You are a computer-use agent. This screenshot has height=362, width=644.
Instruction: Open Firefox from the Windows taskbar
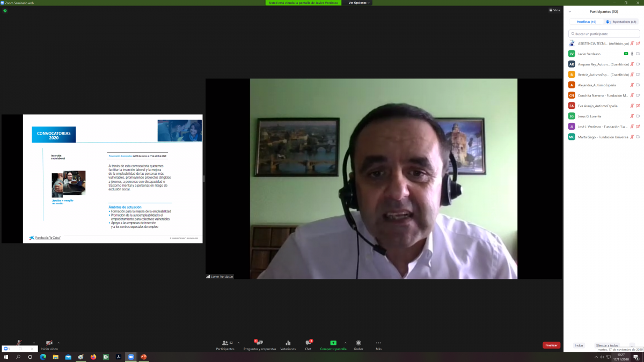coord(93,357)
